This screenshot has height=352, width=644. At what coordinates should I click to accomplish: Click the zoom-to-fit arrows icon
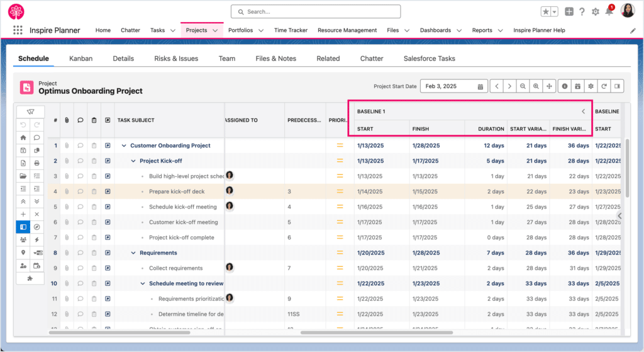click(x=549, y=86)
